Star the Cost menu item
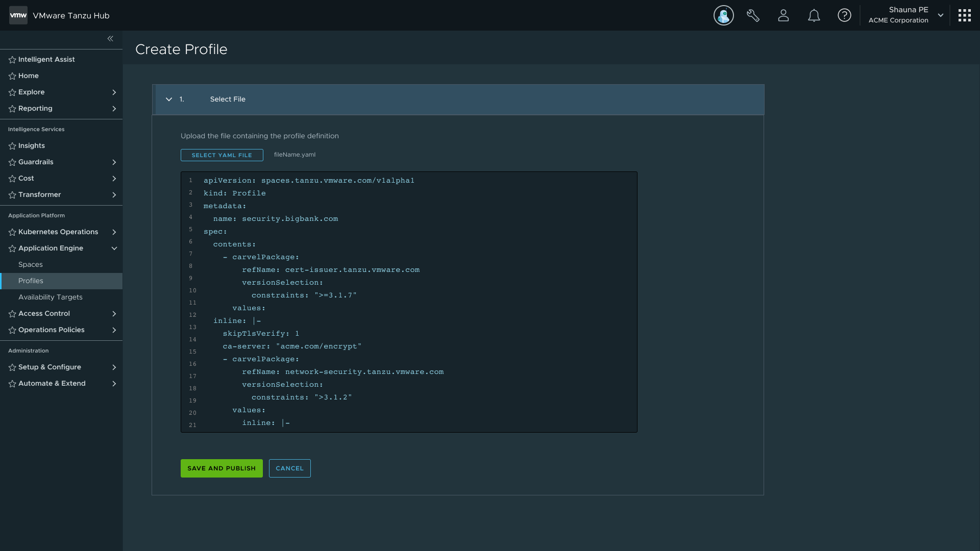Screen dimensions: 980x551 [12, 179]
